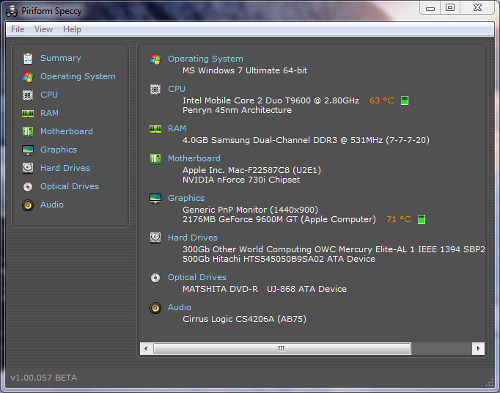
Task: Maximize the Piriform Speccy window
Action: tap(450, 8)
